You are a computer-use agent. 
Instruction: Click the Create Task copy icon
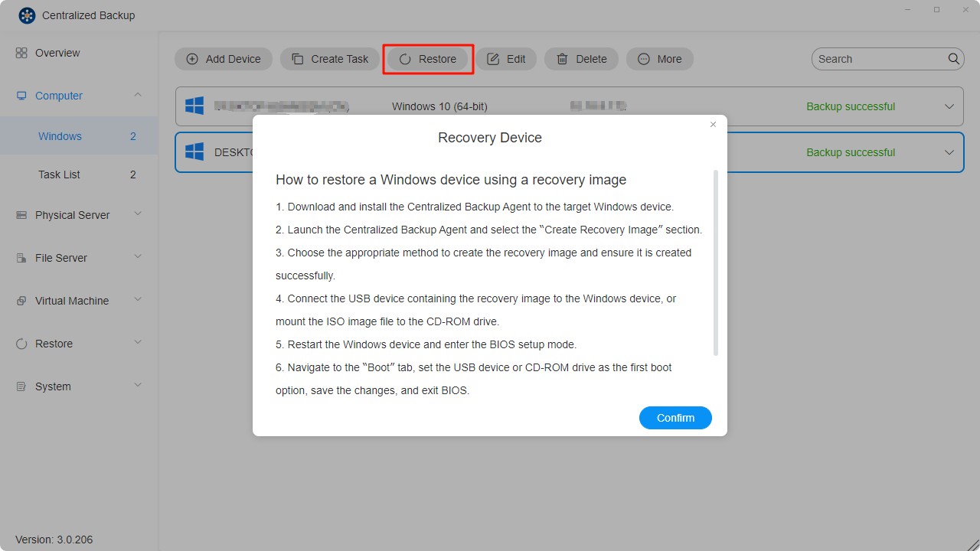point(298,59)
